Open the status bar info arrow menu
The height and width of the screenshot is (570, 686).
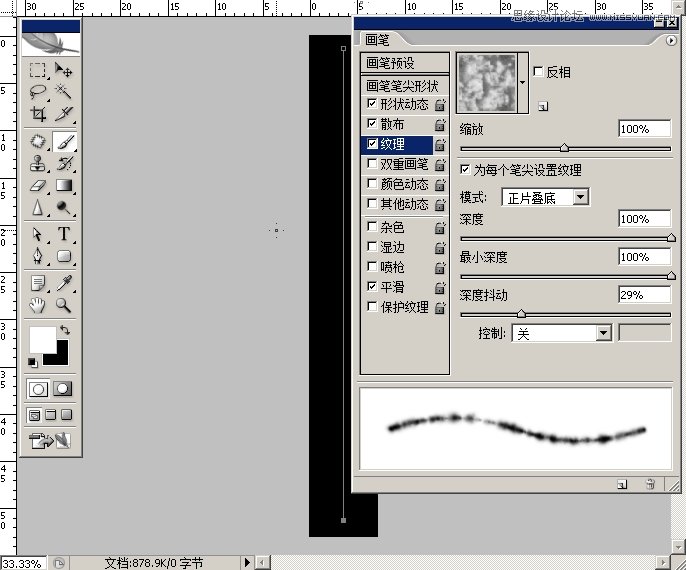point(247,562)
